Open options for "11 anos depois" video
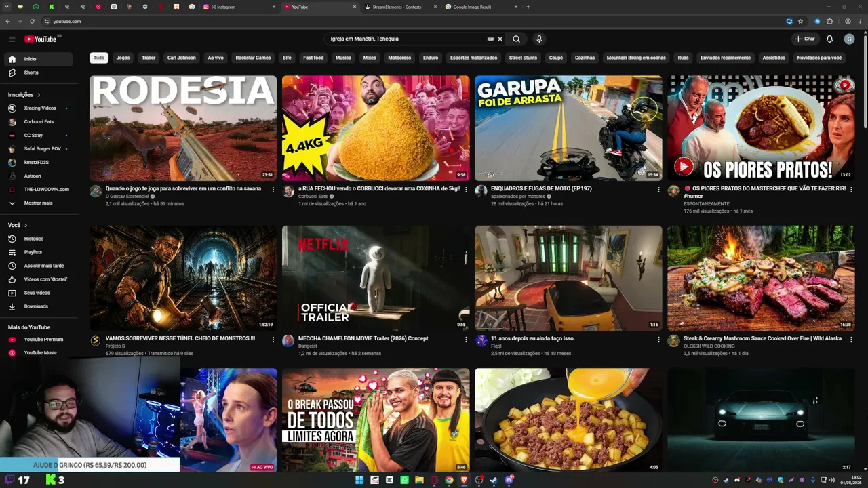The image size is (868, 488). [658, 340]
